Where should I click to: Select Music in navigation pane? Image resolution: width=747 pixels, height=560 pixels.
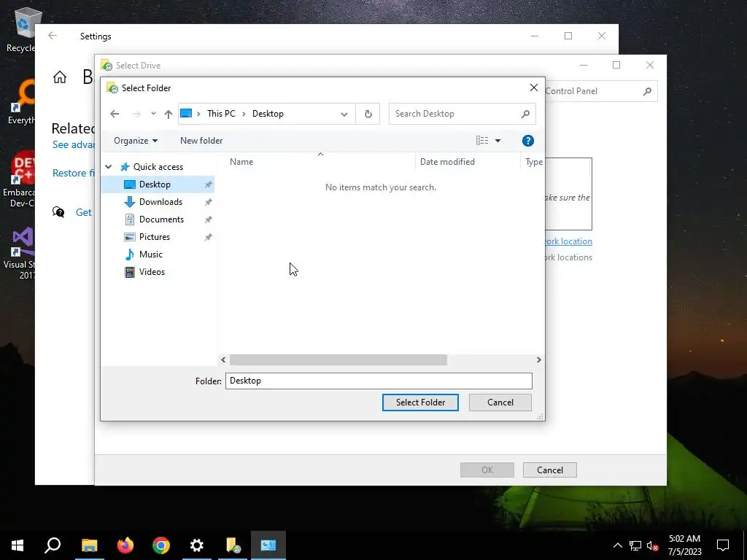pyautogui.click(x=150, y=254)
